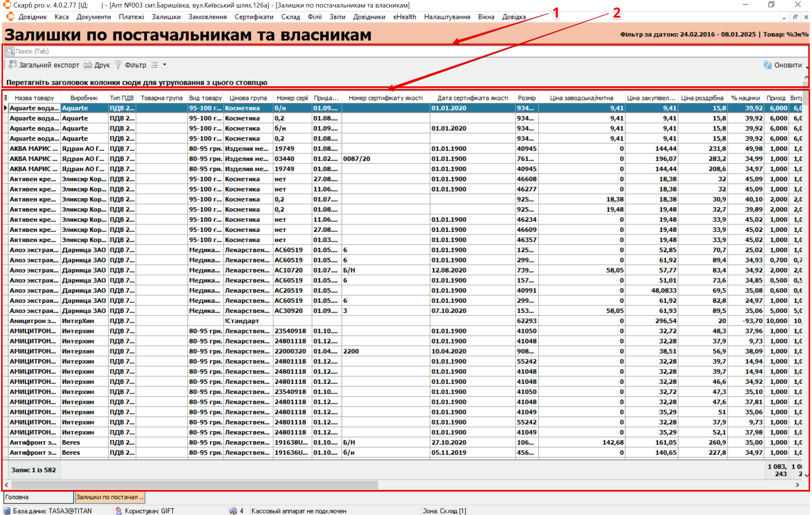Click the search magnifier icon
Screen dimensions: 812x515
click(10, 51)
